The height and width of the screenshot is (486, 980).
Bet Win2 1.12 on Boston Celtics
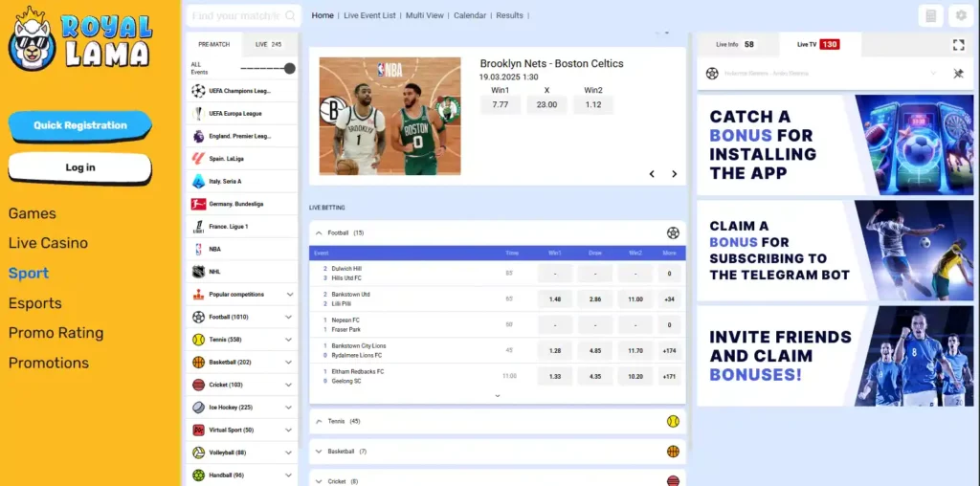(x=593, y=104)
